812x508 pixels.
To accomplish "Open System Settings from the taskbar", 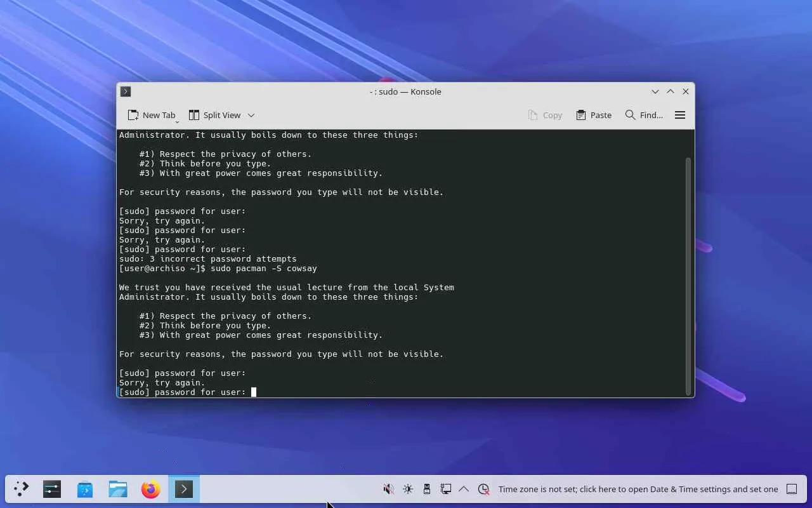I will [52, 489].
